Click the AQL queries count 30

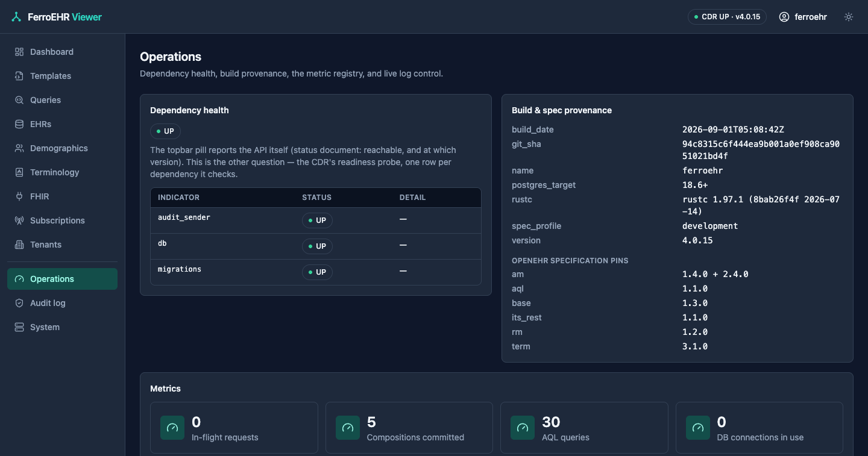(x=551, y=422)
